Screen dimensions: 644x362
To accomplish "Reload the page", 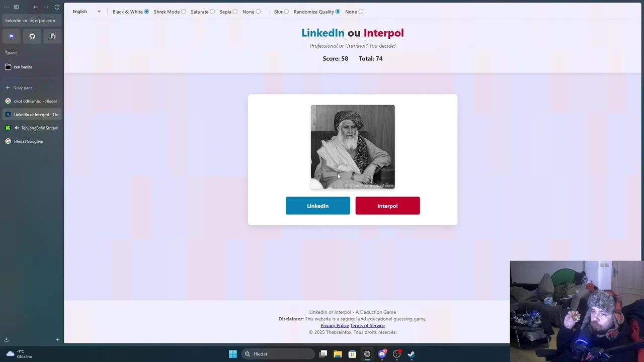I will tap(57, 7).
